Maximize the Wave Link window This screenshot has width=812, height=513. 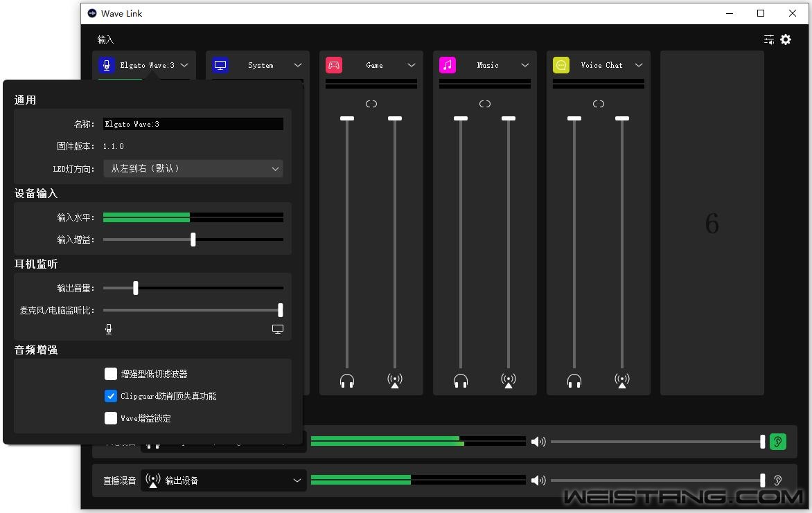pyautogui.click(x=761, y=13)
